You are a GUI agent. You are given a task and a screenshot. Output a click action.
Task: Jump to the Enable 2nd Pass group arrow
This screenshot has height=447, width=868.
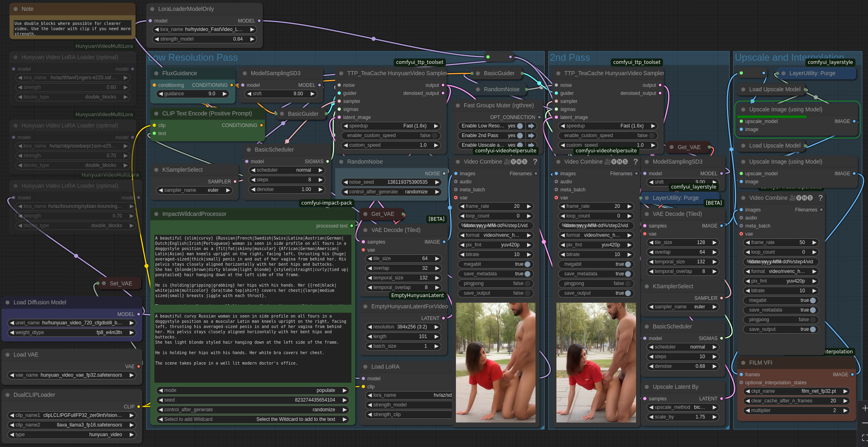[531, 135]
